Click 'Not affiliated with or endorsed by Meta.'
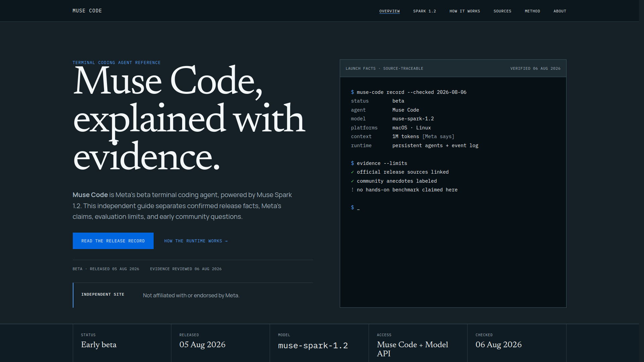644x362 pixels. click(191, 295)
